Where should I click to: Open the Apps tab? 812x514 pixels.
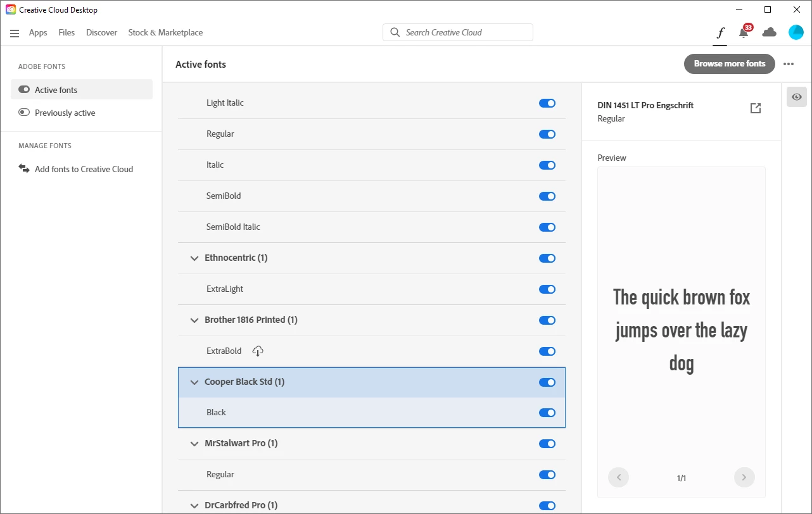coord(38,32)
